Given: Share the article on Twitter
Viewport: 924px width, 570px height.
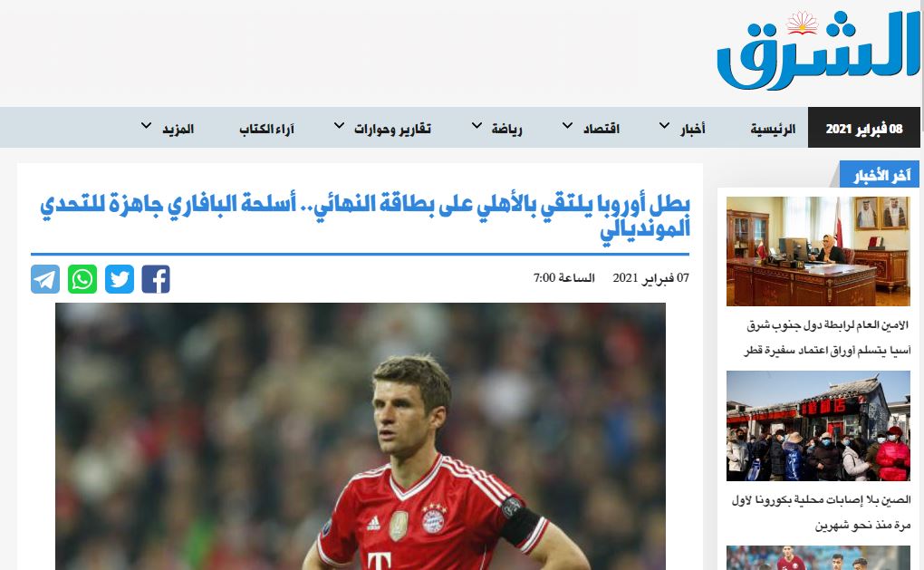Looking at the screenshot, I should [119, 279].
